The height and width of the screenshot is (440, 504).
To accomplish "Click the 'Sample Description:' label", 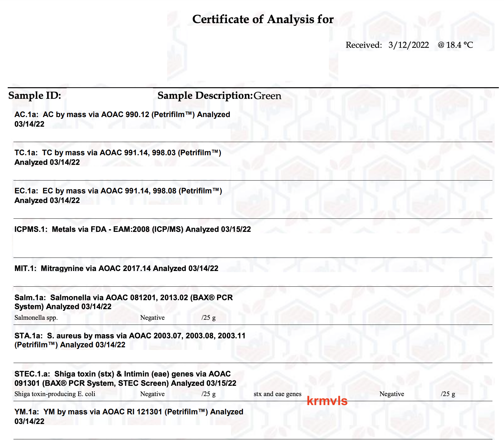I will pyautogui.click(x=205, y=96).
